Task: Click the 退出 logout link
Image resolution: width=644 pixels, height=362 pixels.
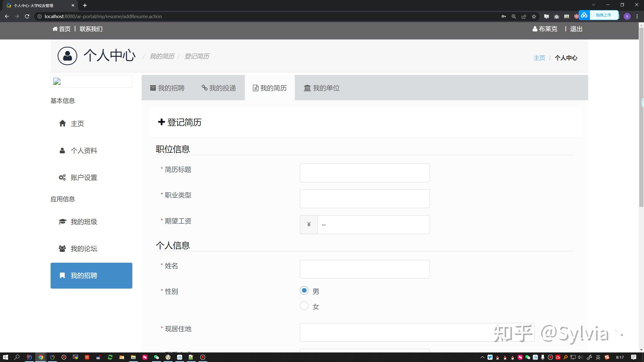Action: click(576, 29)
